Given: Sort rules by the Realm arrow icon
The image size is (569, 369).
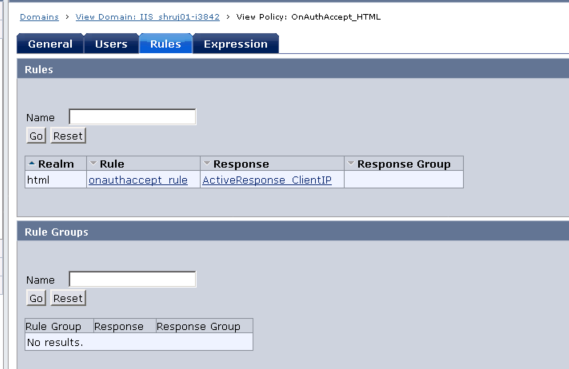Looking at the screenshot, I should click(x=32, y=164).
